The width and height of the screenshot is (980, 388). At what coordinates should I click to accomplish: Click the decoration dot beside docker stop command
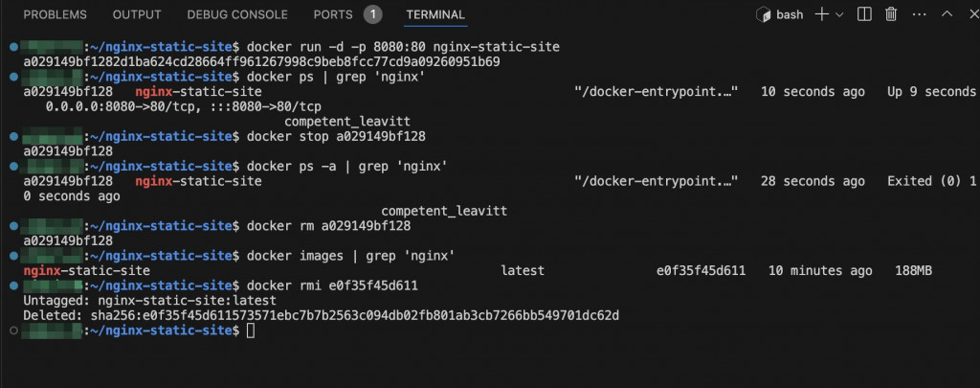pyautogui.click(x=13, y=136)
